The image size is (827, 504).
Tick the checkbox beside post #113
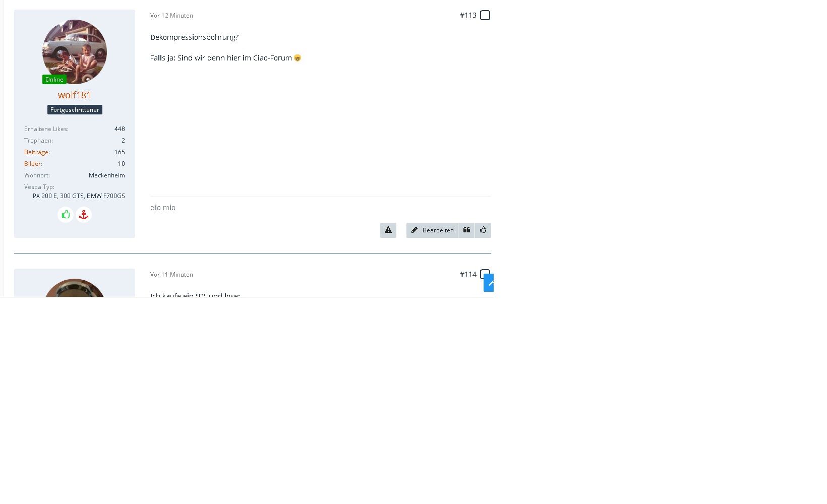[485, 15]
